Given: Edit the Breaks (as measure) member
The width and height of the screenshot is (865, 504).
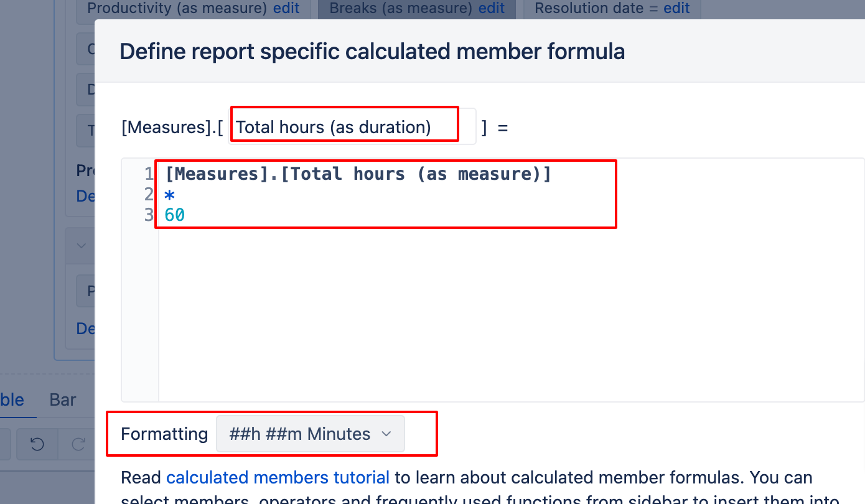Looking at the screenshot, I should 492,8.
